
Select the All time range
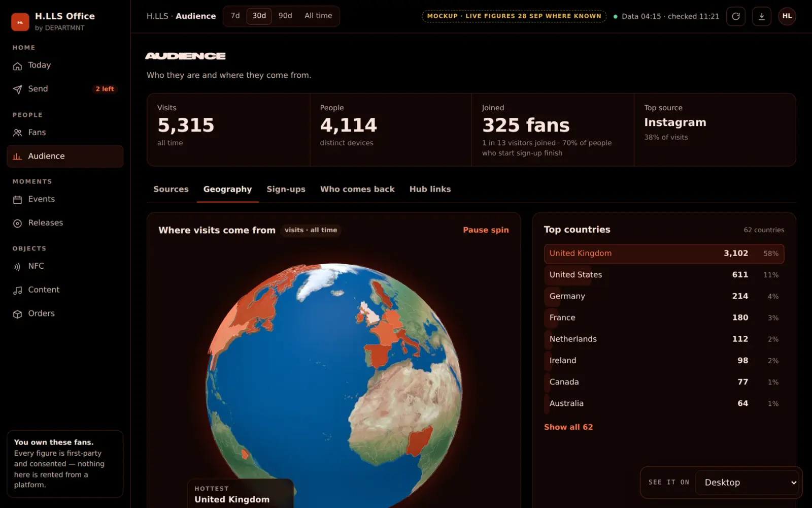pos(318,16)
